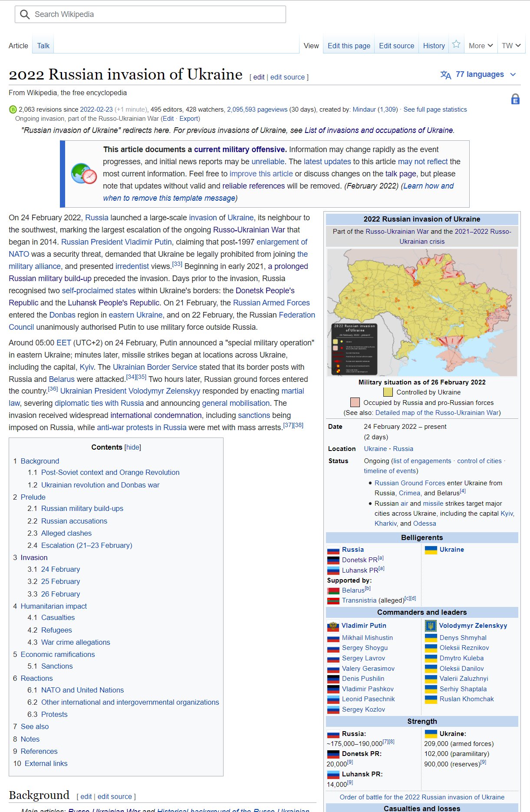530x812 pixels.
Task: Hide the Contents table
Action: pyautogui.click(x=132, y=447)
